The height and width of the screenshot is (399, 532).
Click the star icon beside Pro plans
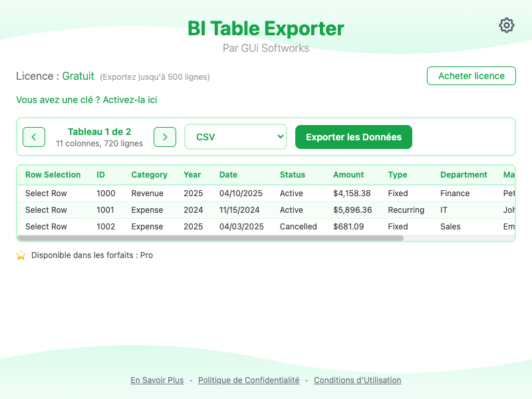pyautogui.click(x=21, y=255)
